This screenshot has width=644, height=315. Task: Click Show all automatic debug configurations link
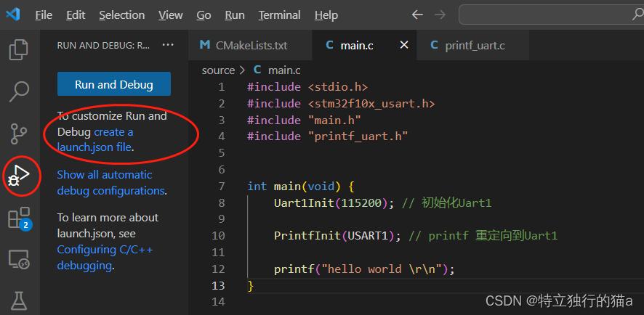coord(111,182)
